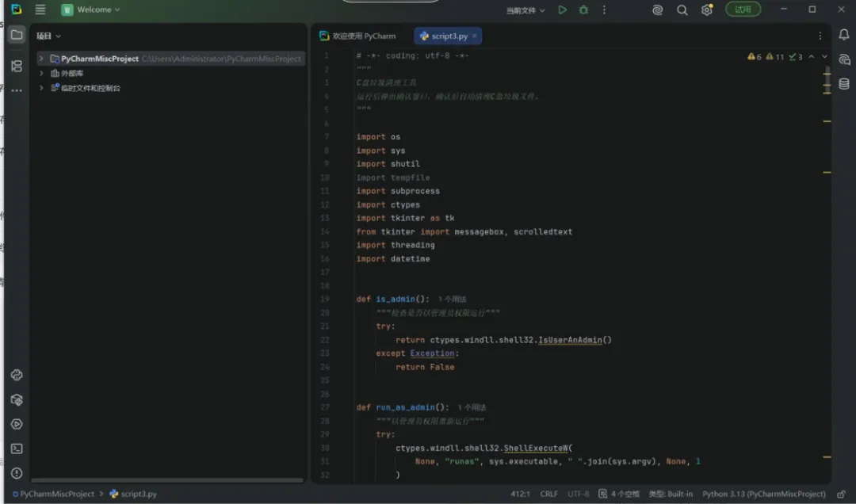The height and width of the screenshot is (504, 856).
Task: Click the import subprocess line
Action: click(398, 191)
